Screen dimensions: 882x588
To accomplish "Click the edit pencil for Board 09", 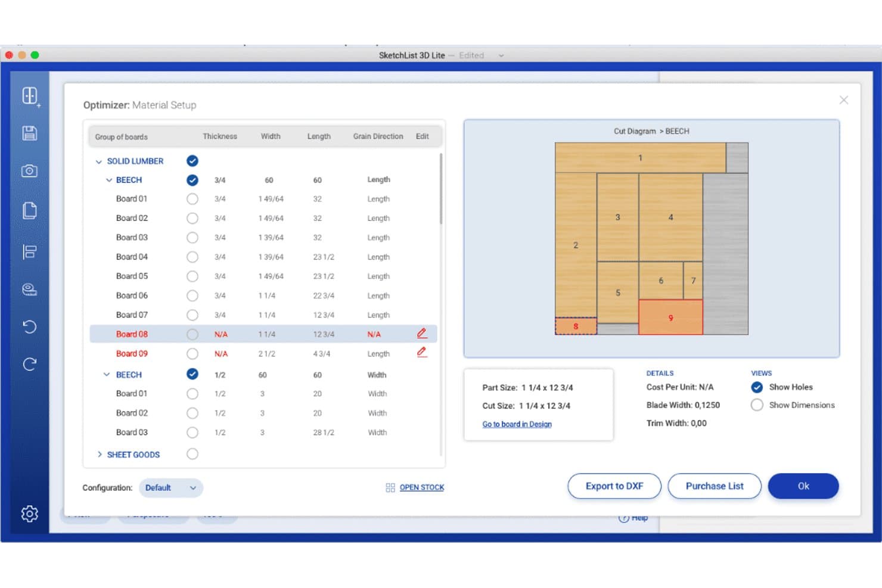I will [422, 353].
